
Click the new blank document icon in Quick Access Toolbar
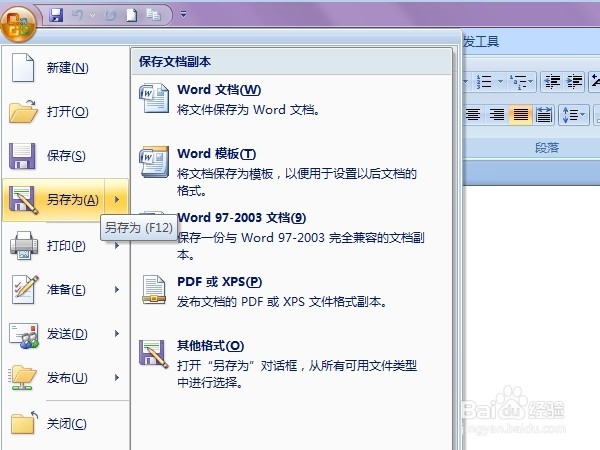point(132,15)
